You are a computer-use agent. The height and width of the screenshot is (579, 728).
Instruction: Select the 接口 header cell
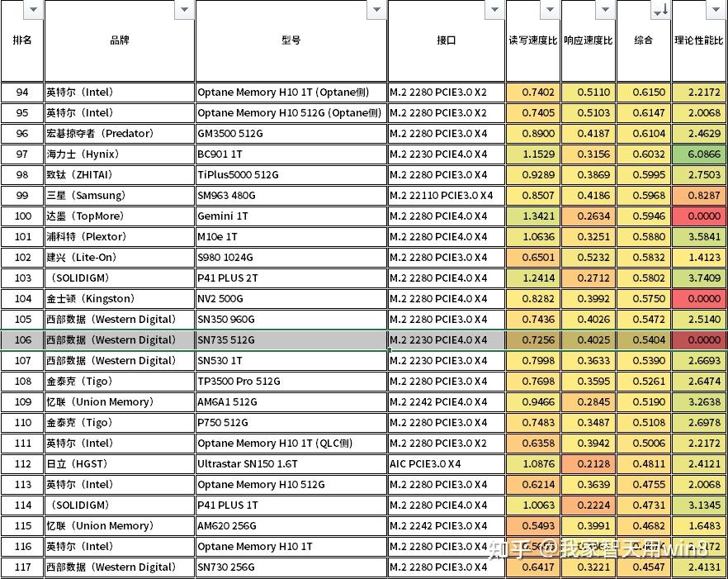point(447,41)
